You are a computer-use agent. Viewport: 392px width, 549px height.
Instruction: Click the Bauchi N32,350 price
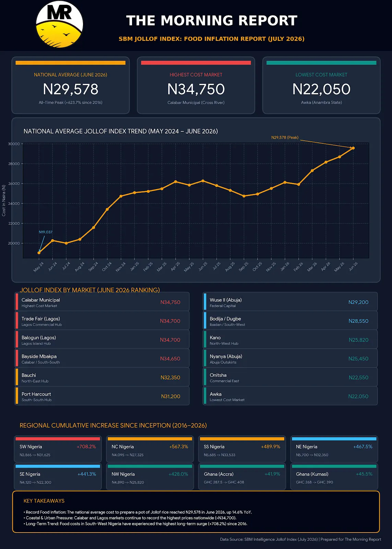(170, 377)
